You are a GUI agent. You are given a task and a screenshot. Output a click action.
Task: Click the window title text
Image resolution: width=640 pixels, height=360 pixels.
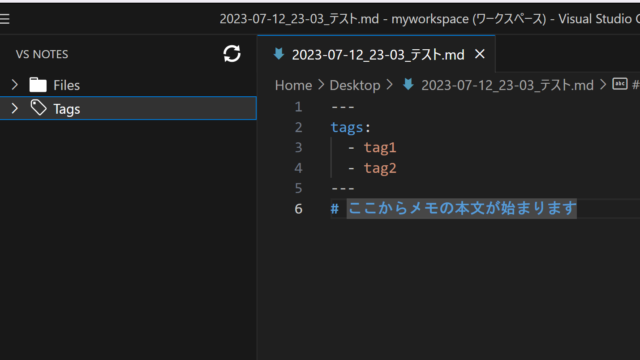429,19
